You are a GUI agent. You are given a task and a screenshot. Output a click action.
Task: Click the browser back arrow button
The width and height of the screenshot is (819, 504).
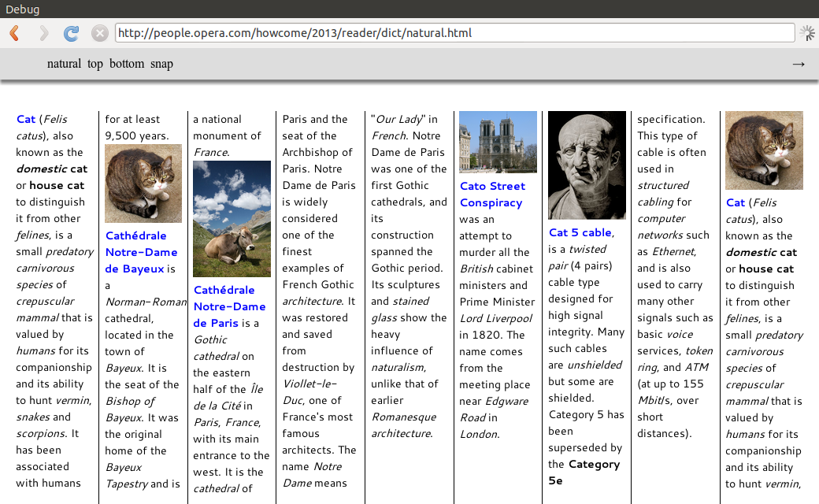pyautogui.click(x=14, y=33)
